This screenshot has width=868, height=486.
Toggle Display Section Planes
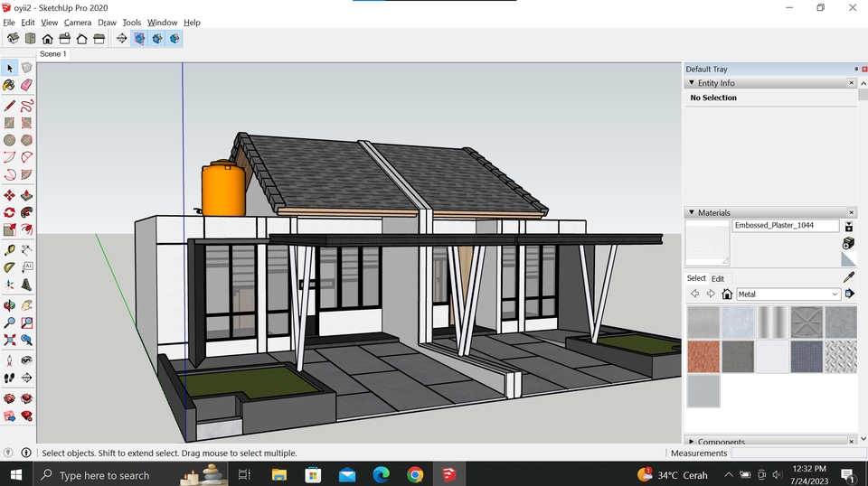(x=140, y=39)
